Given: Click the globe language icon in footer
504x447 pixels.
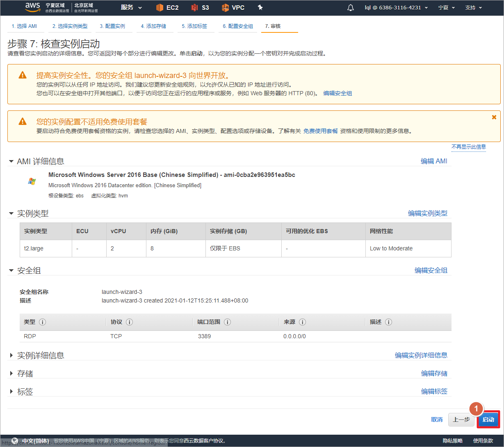Looking at the screenshot, I should (x=15, y=440).
